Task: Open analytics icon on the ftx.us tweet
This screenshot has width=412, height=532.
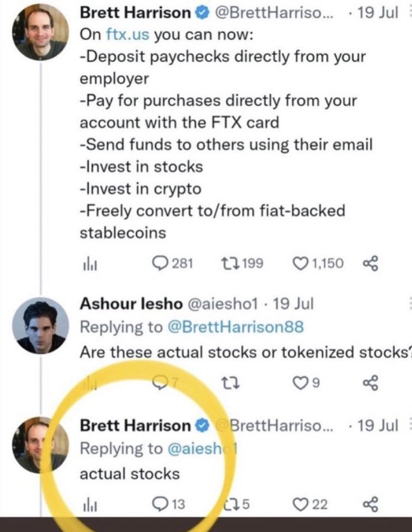Action: coord(87,264)
